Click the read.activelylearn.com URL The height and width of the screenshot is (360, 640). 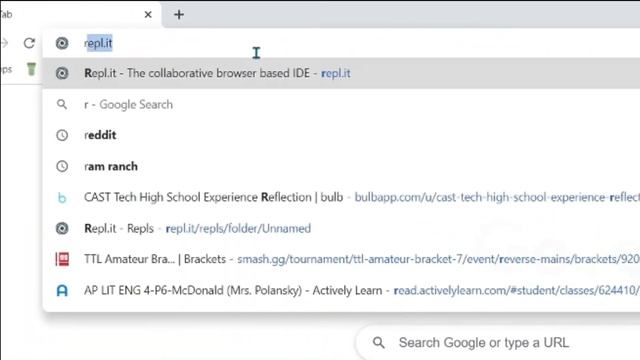pos(516,290)
